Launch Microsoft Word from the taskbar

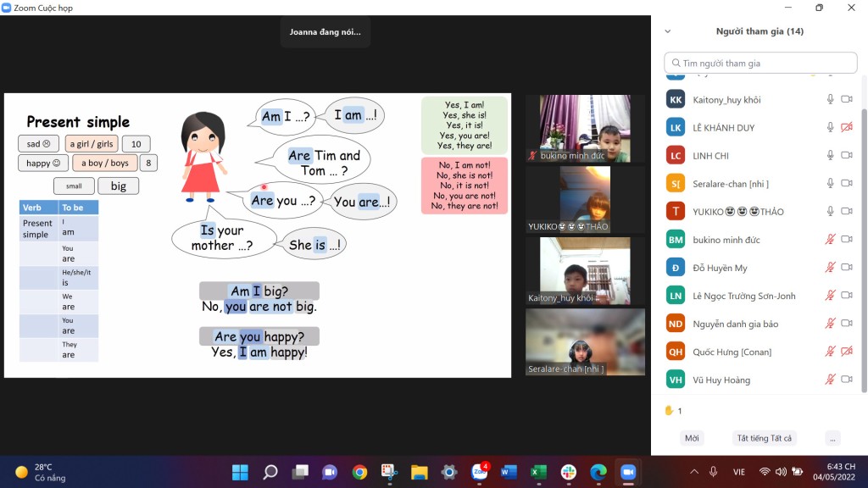(x=509, y=472)
